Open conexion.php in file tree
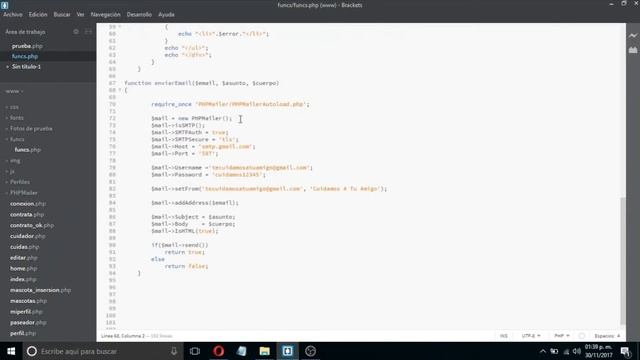This screenshot has height=360, width=640. coord(28,204)
